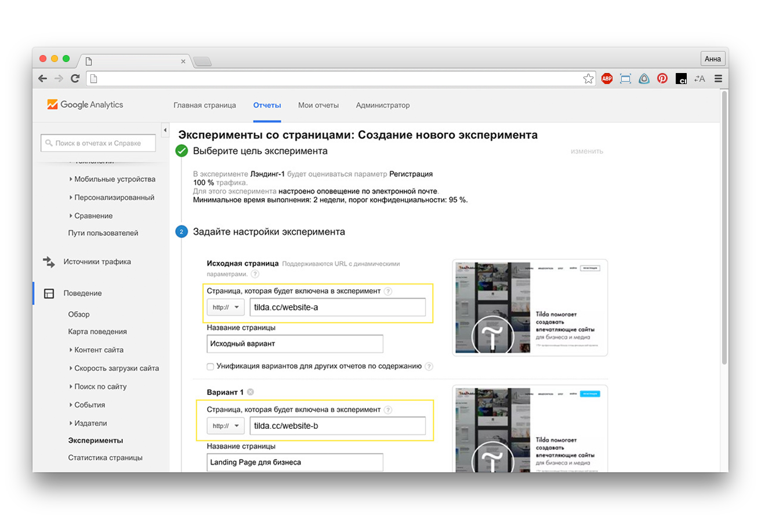Click the изменить link
Screen dimensions: 761x532
(x=586, y=151)
